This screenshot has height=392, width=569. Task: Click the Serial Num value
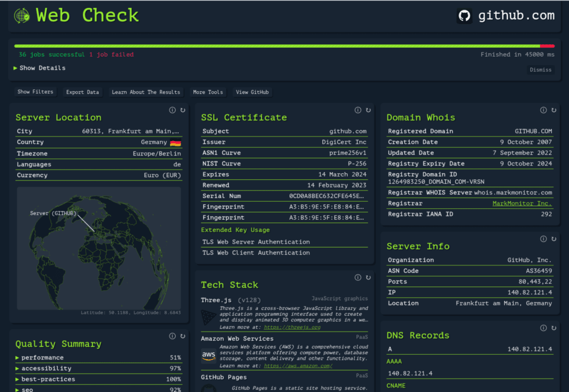326,196
